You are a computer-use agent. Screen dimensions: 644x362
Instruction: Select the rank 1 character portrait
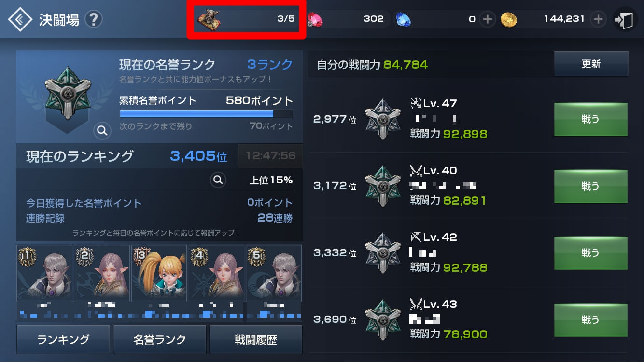pyautogui.click(x=44, y=274)
